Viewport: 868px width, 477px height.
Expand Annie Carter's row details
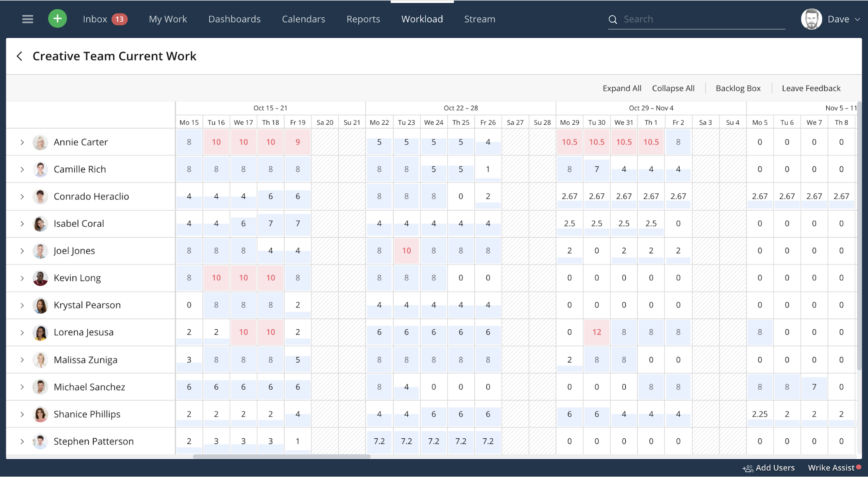coord(22,142)
